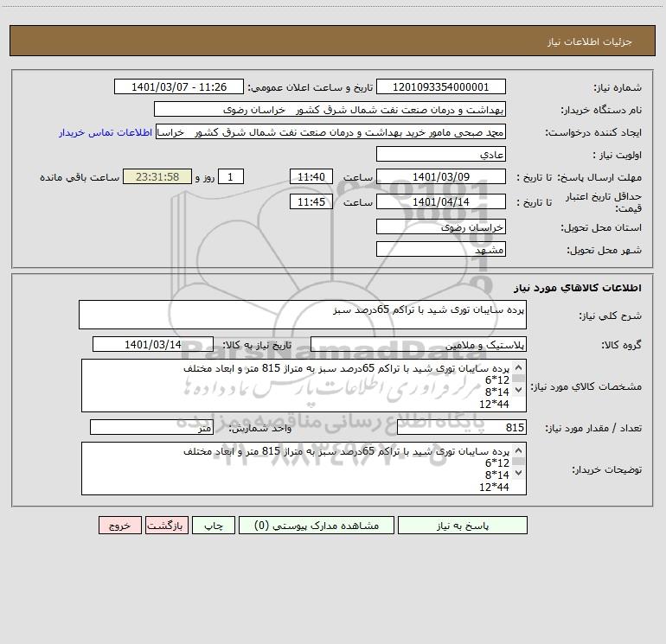Viewport: 666px width, 644px height.
Task: Click the response time field 11:40
Action: (311, 176)
